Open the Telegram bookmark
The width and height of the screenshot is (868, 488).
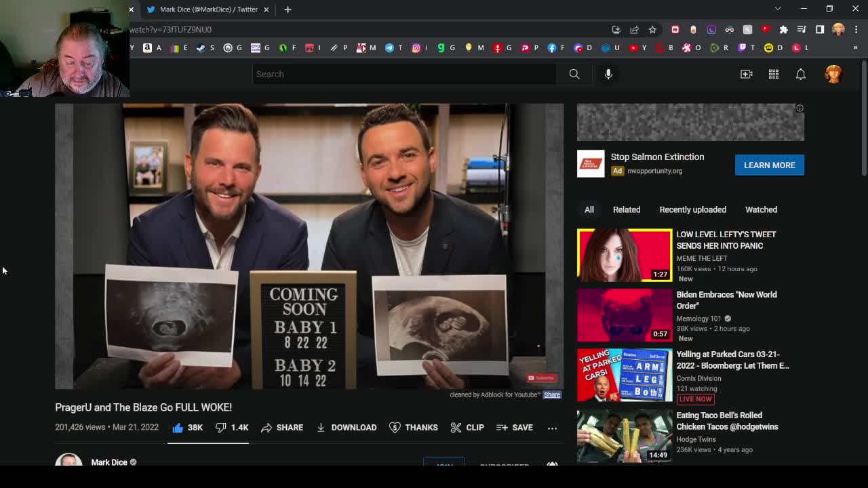click(x=393, y=48)
